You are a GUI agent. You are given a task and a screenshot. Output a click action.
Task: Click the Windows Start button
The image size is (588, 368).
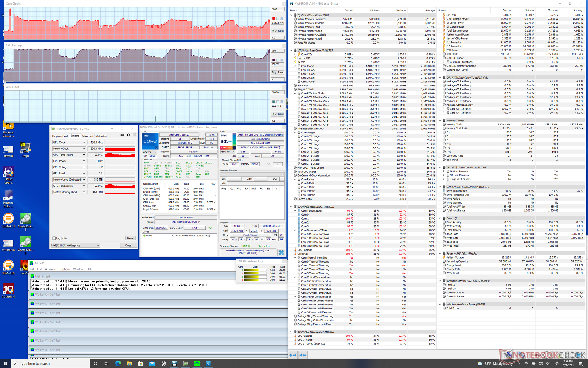pos(6,363)
